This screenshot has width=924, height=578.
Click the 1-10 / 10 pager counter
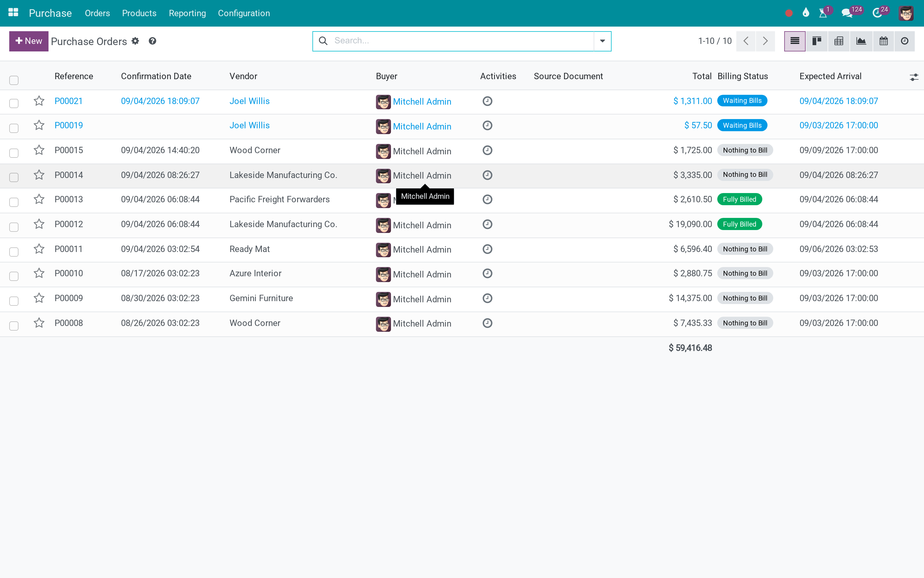pyautogui.click(x=715, y=41)
